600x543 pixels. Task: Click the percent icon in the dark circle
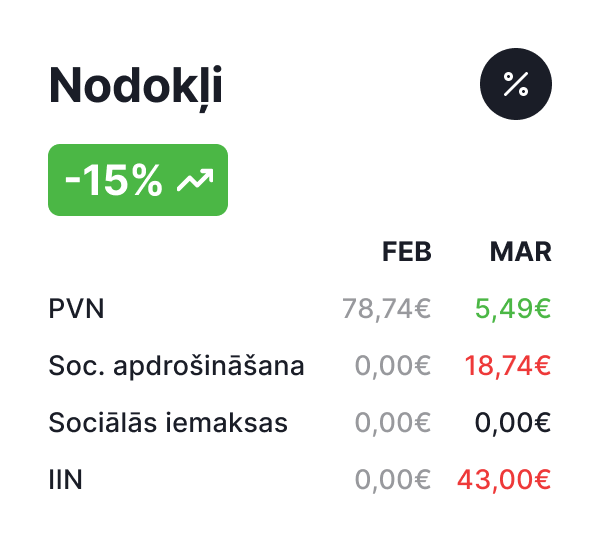pos(516,84)
